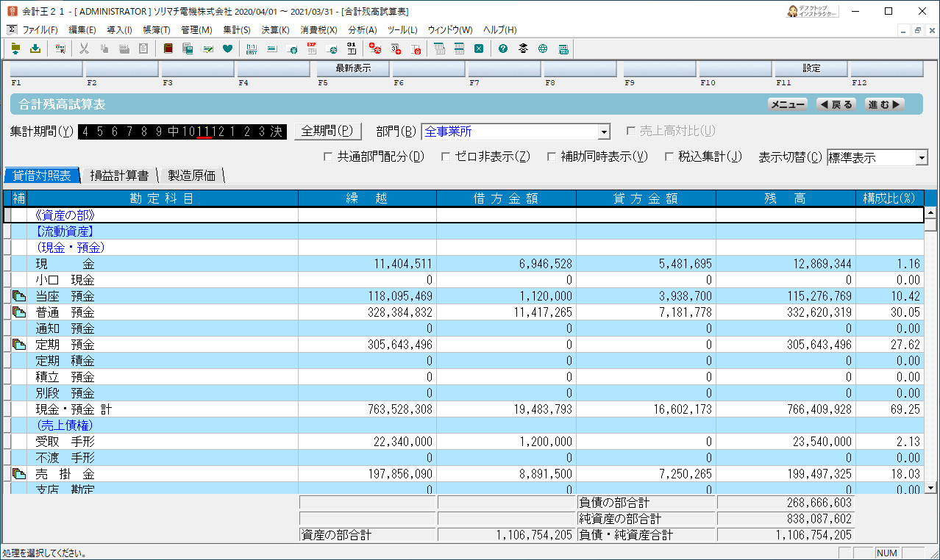Click the calendar 31 toolbar icon
The height and width of the screenshot is (560, 940).
tap(352, 49)
